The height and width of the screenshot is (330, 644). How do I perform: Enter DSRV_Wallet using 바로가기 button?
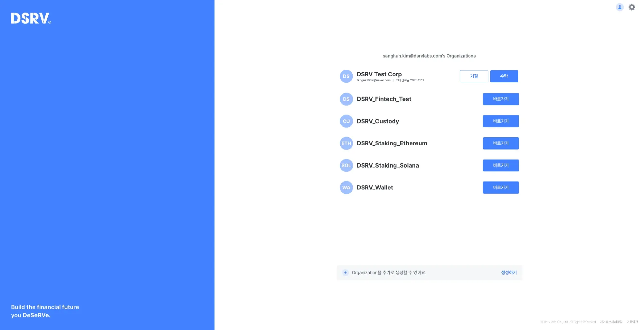point(501,188)
